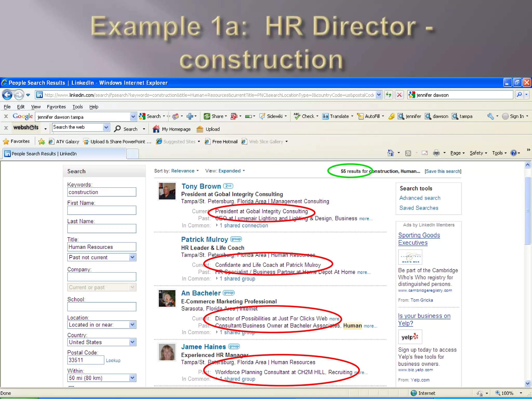Expand 1 shared connection under Tony Brown

pyautogui.click(x=243, y=225)
